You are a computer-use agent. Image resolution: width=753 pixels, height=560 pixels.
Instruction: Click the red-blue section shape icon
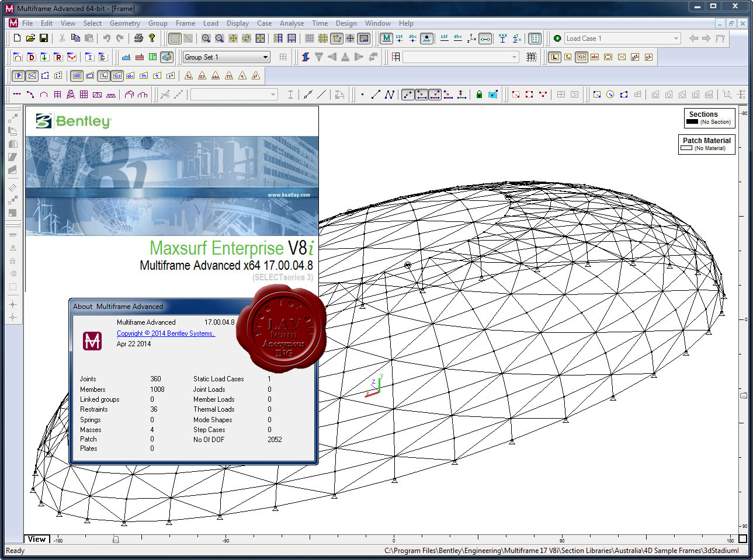pos(305,57)
